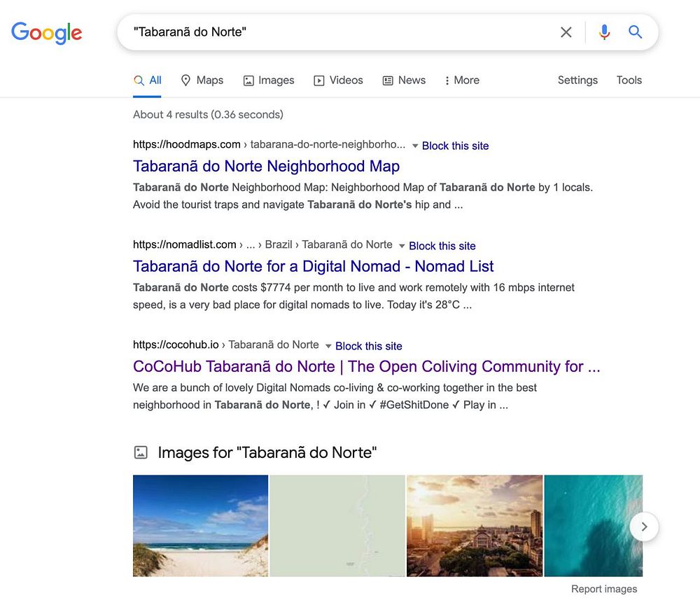Image resolution: width=700 pixels, height=598 pixels.
Task: Open the sunset city skyline thumbnail
Action: click(x=475, y=526)
